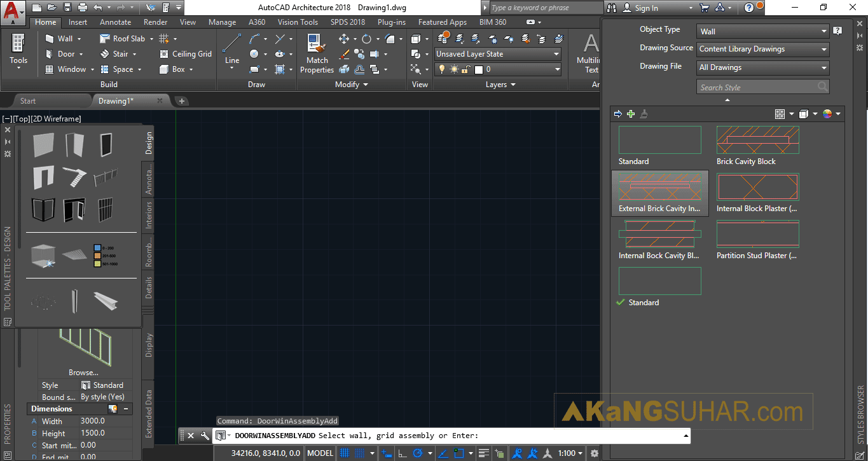868x461 pixels.
Task: Switch to the Render ribbon tab
Action: (156, 22)
